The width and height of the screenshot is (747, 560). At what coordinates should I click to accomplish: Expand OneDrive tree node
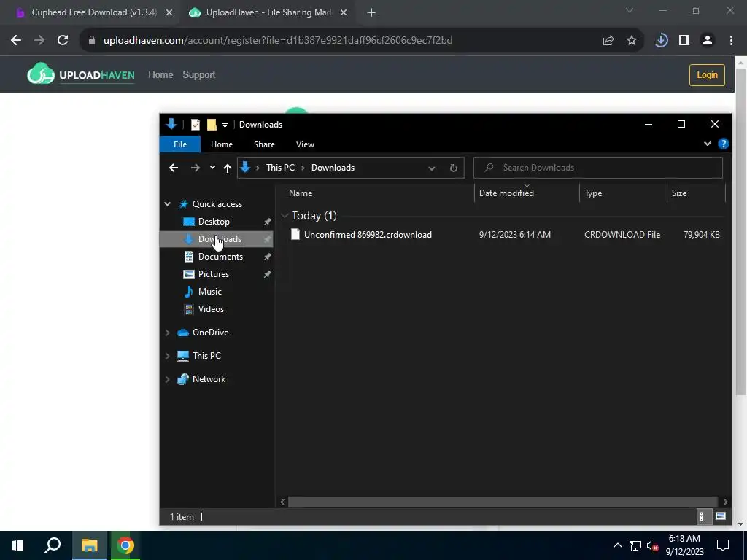point(167,332)
